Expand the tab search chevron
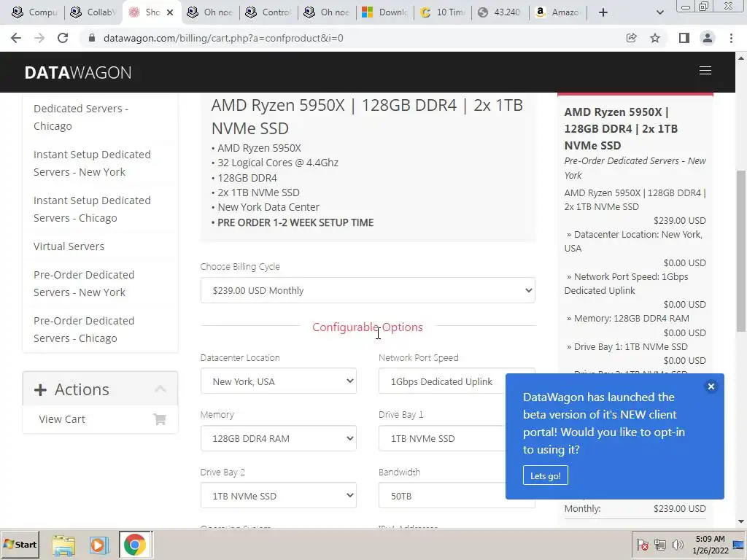Viewport: 747px width, 560px height. (659, 12)
